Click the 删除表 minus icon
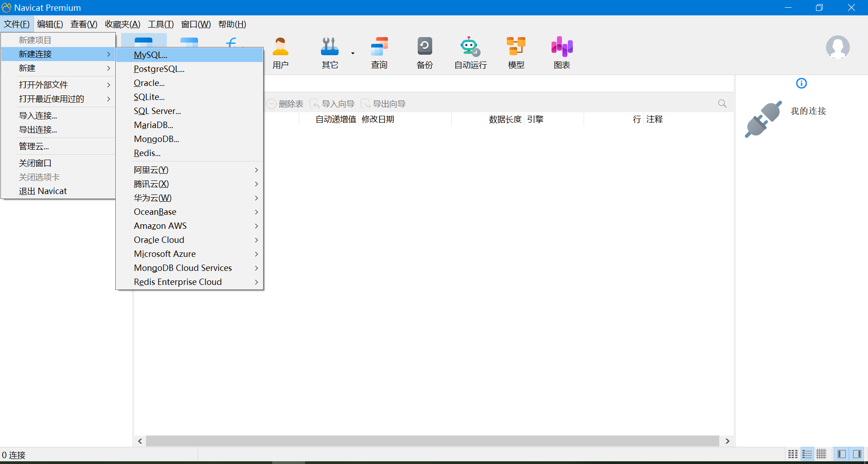The width and height of the screenshot is (868, 464). [x=271, y=104]
